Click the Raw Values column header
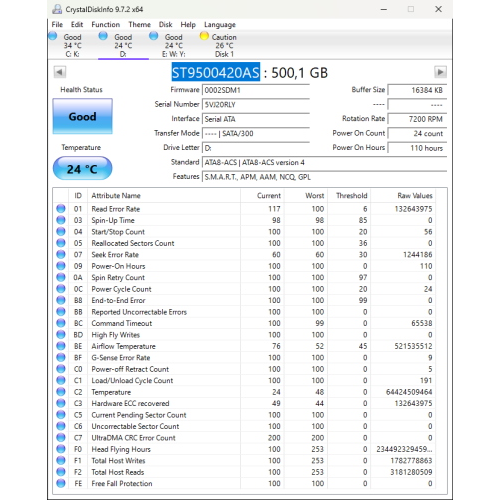The image size is (500, 500). click(403, 196)
